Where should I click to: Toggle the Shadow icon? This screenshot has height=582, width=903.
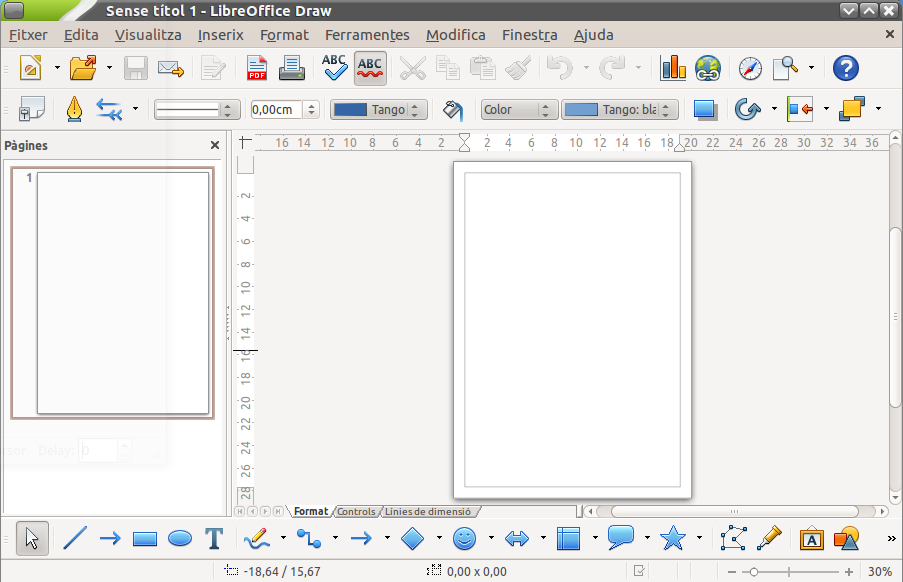tap(705, 109)
